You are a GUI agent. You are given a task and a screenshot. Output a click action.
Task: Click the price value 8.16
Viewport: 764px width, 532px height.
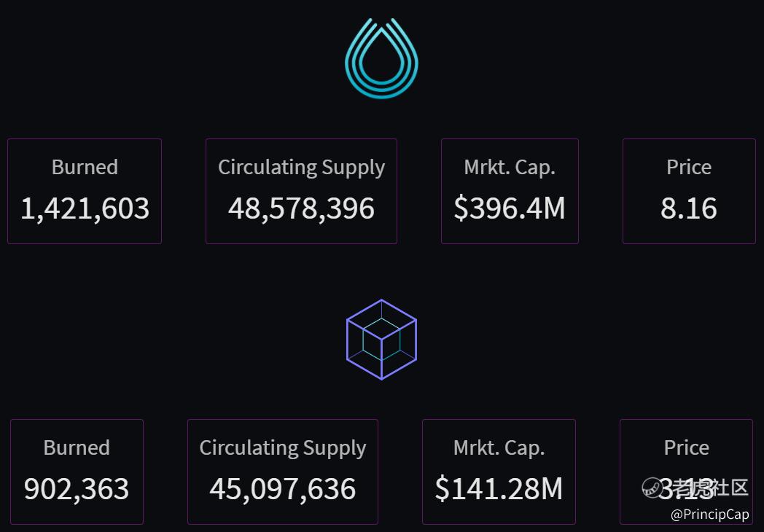[x=689, y=208]
